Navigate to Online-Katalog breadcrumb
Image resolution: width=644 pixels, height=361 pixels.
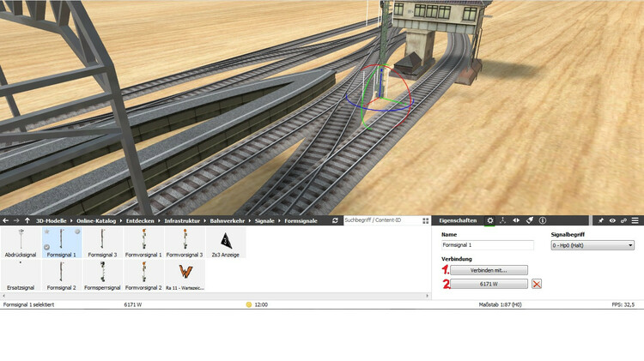click(x=96, y=220)
